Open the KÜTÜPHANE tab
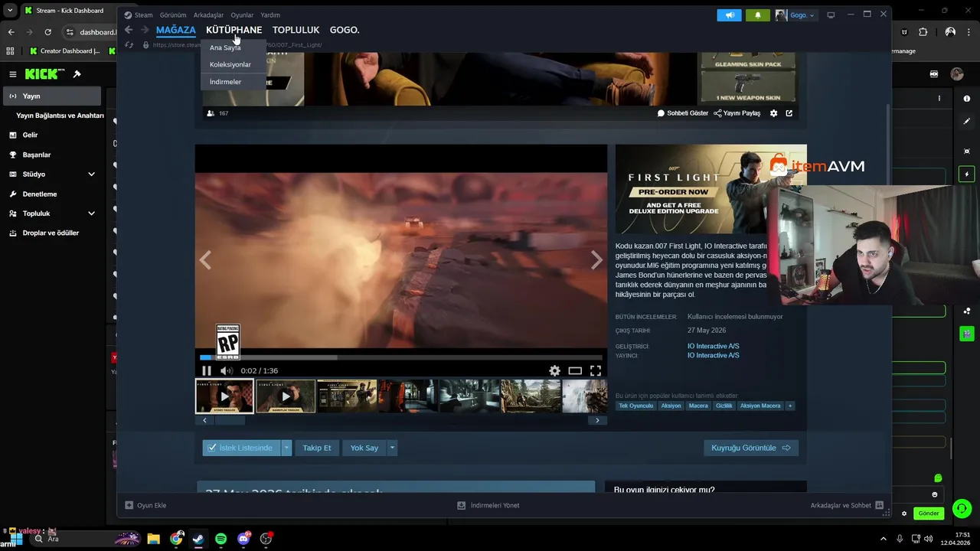 pos(234,30)
